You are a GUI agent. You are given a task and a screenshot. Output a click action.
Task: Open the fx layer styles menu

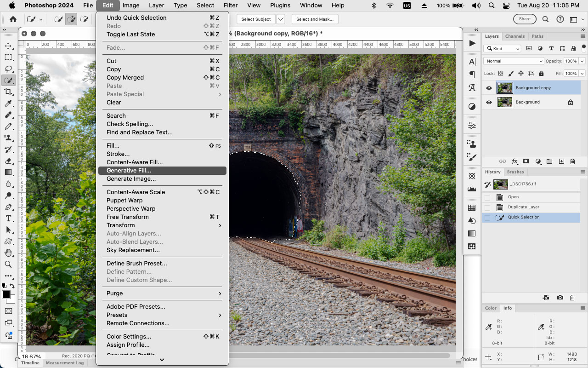point(514,161)
